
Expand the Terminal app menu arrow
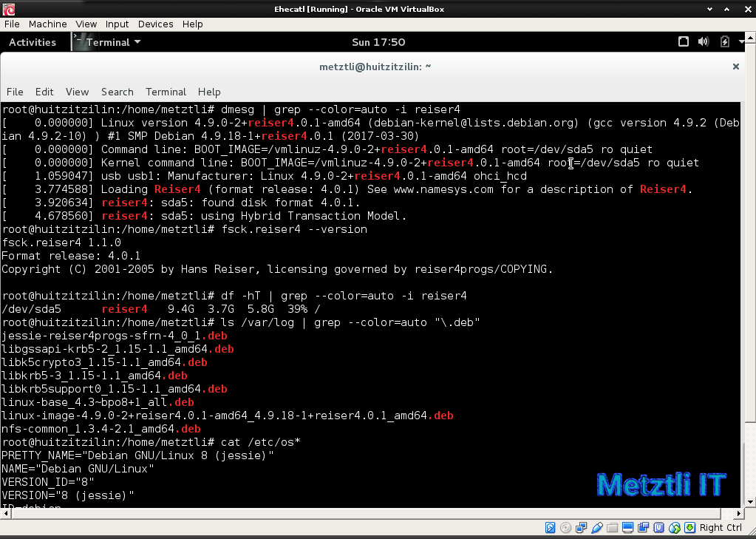coord(137,42)
